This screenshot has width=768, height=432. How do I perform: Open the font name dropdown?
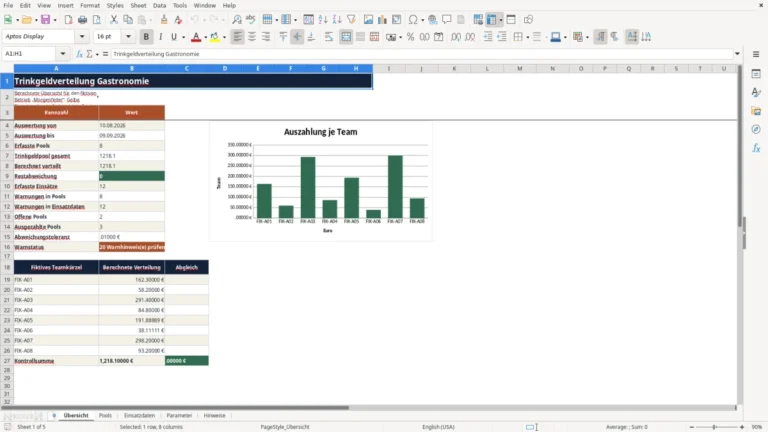82,36
